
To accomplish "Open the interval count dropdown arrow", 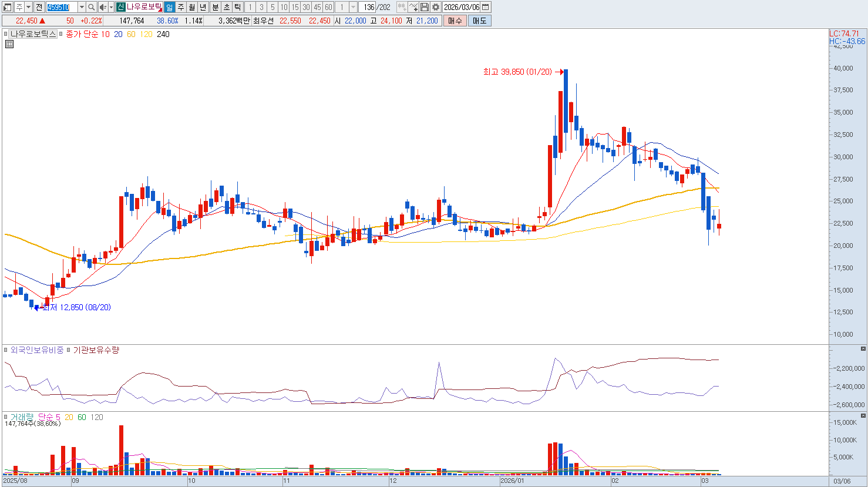I will (x=353, y=7).
